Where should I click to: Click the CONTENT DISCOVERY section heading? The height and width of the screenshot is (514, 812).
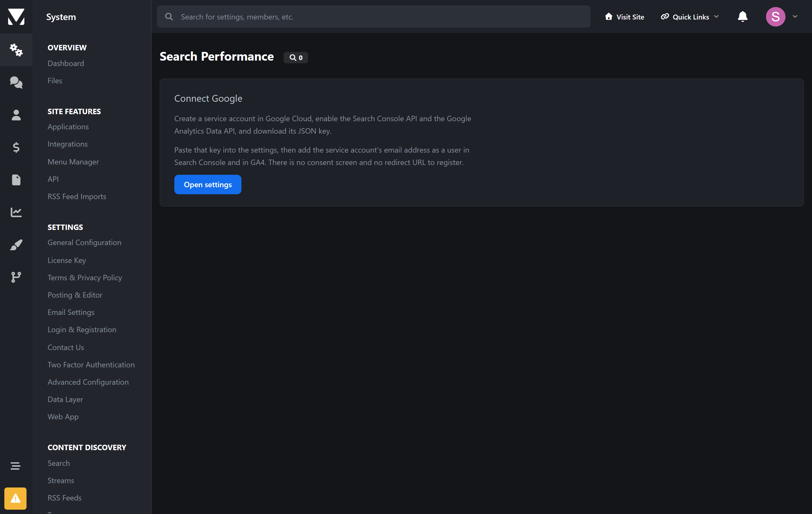pyautogui.click(x=87, y=447)
